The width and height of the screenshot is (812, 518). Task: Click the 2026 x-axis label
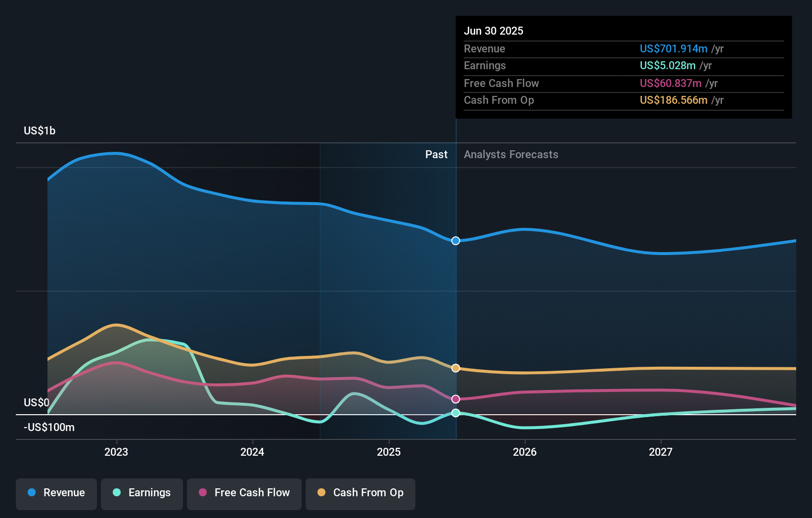pos(525,452)
